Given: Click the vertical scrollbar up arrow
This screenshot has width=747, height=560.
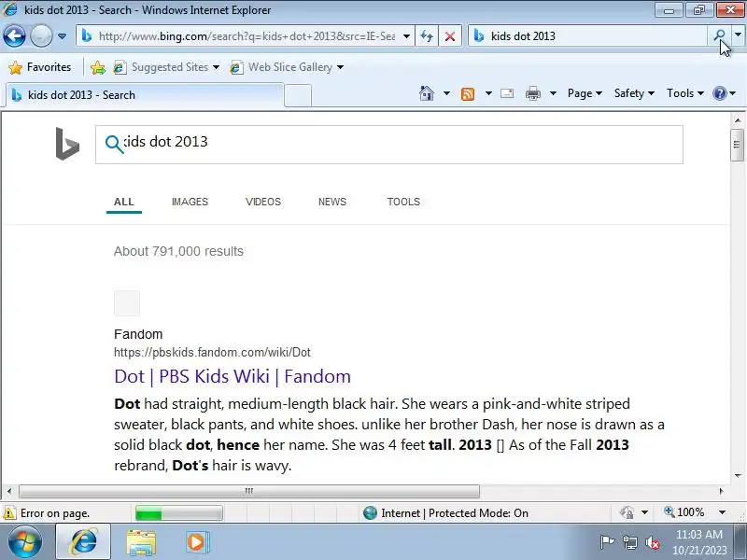Looking at the screenshot, I should coord(738,120).
